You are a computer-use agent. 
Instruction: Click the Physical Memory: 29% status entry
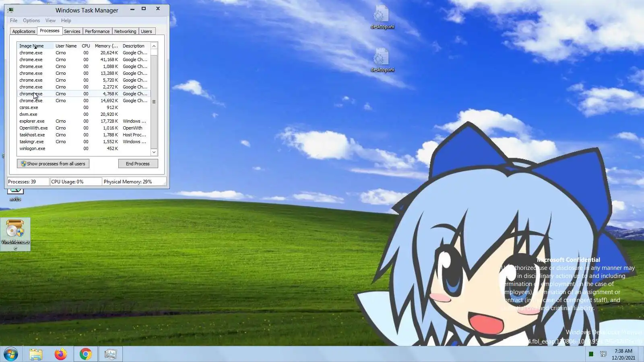click(134, 182)
